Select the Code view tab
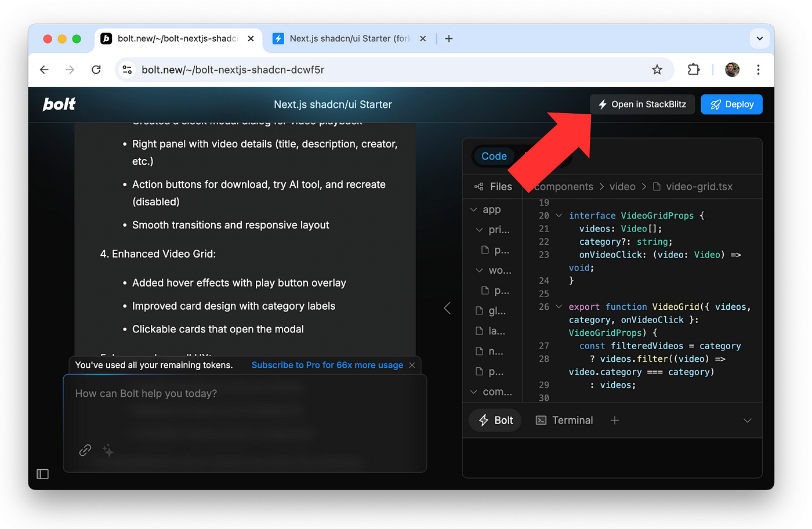 tap(494, 156)
